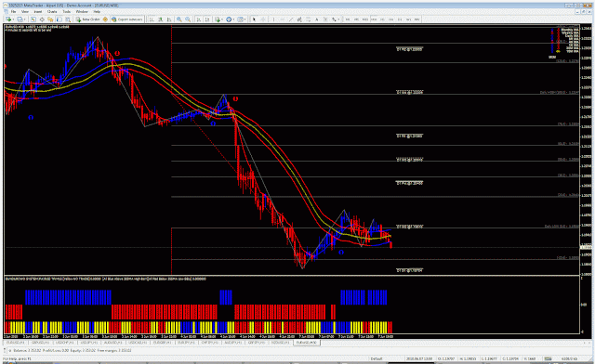Image resolution: width=595 pixels, height=364 pixels.
Task: Click the chart templates icon
Action: tap(240, 19)
